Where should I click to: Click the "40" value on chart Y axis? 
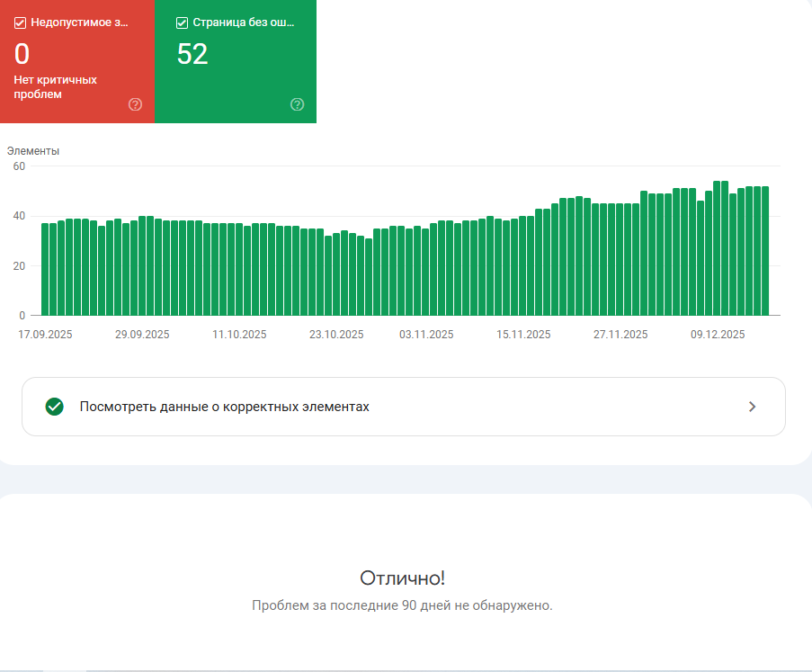(19, 216)
